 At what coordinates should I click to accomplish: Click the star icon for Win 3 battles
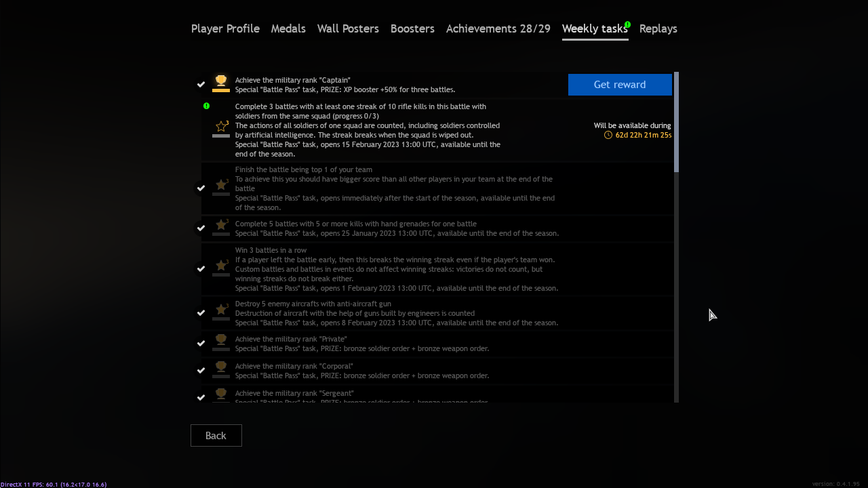pyautogui.click(x=221, y=266)
